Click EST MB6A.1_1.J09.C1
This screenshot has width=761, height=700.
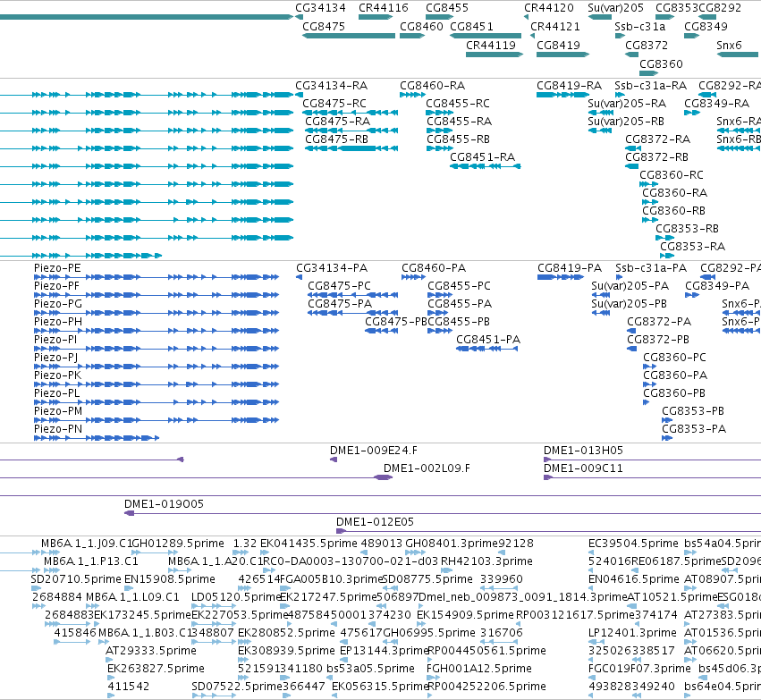pos(87,544)
